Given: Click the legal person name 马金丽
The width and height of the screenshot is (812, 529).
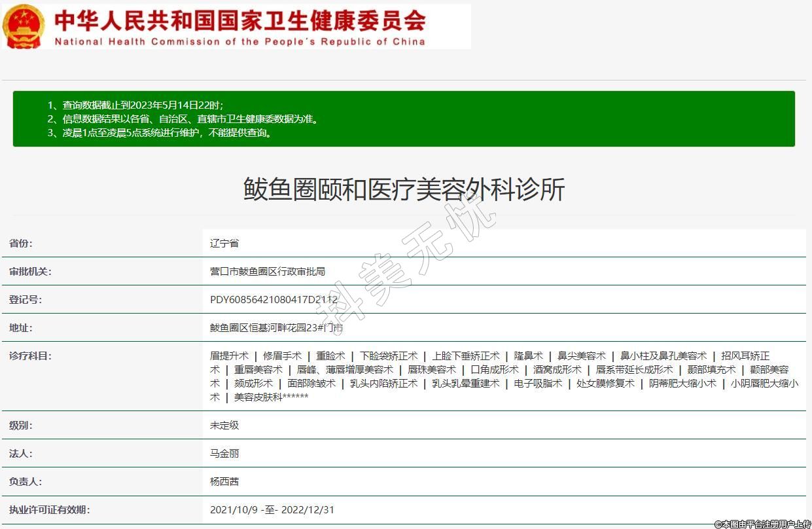Looking at the screenshot, I should coord(224,453).
